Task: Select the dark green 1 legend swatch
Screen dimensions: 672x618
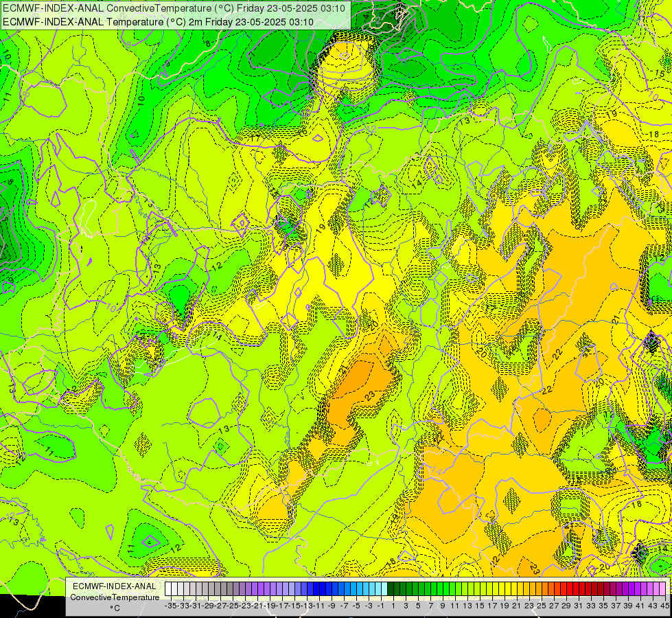Action: pos(391,589)
